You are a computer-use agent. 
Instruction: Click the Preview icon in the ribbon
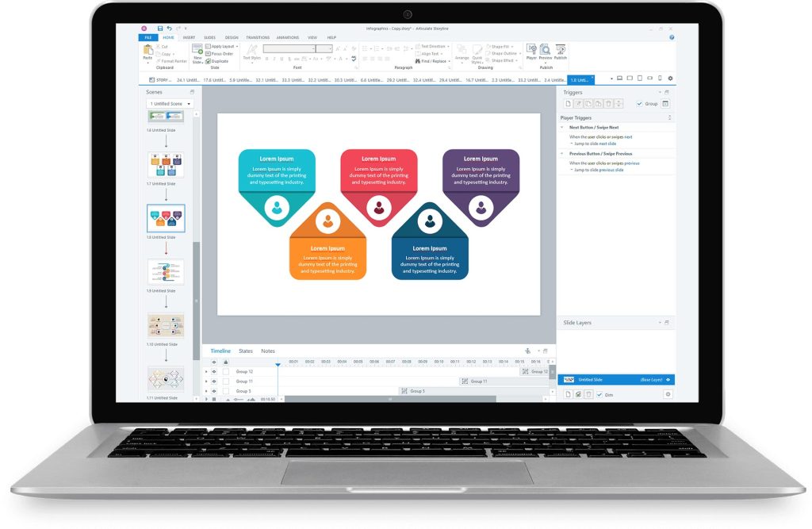click(x=545, y=51)
